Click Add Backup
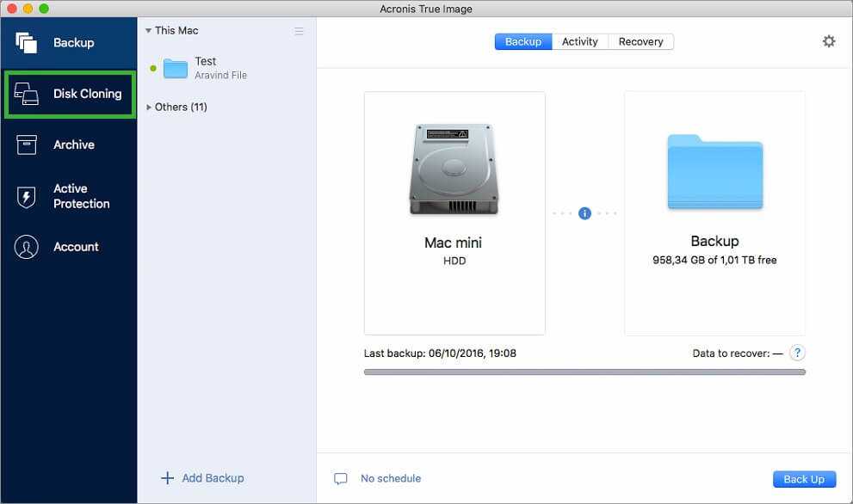 [x=203, y=478]
